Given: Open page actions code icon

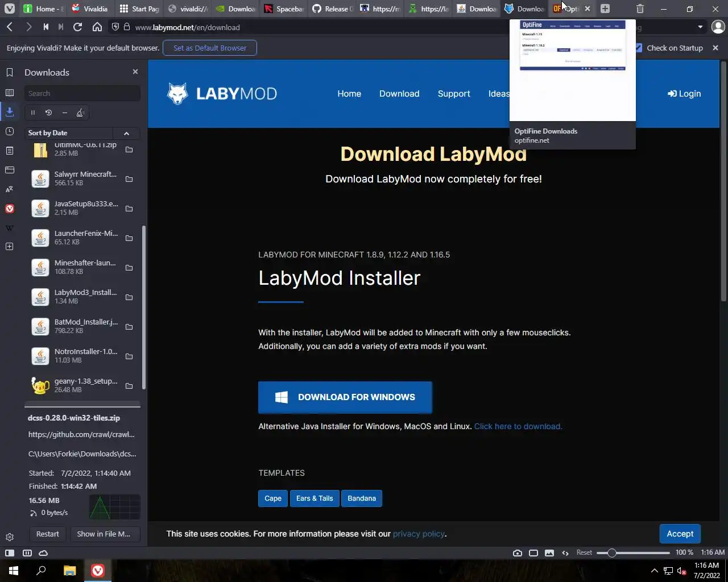Looking at the screenshot, I should [565, 553].
